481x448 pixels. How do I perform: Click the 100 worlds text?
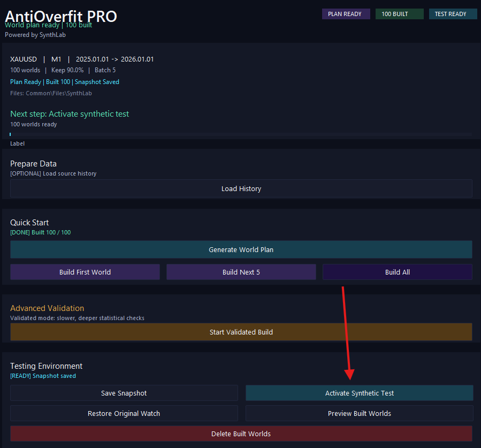(25, 70)
